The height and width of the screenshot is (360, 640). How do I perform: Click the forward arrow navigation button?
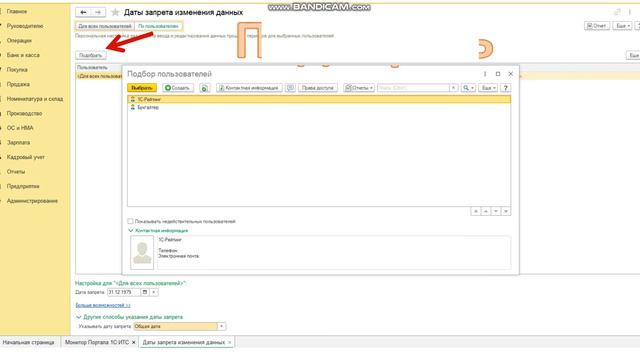click(x=98, y=12)
